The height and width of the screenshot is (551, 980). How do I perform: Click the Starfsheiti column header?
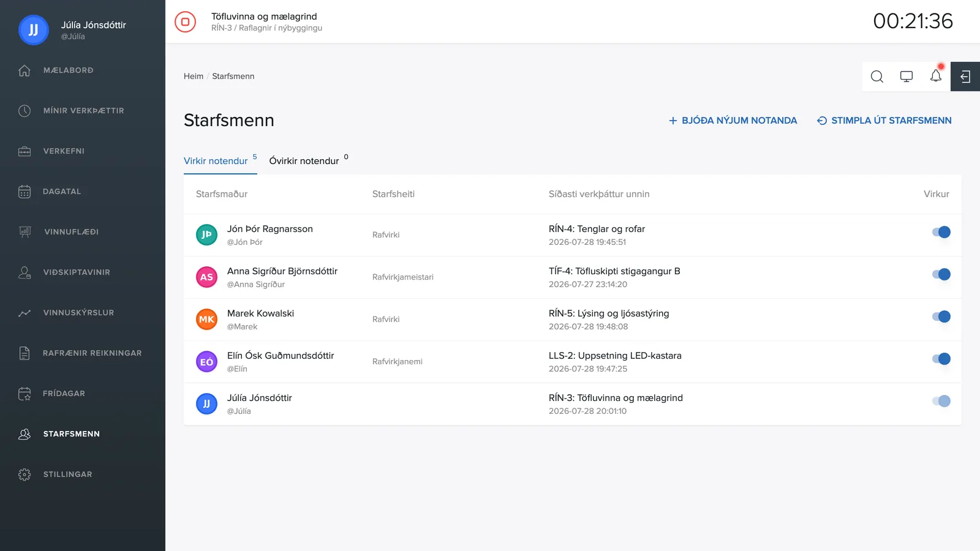[x=393, y=194]
